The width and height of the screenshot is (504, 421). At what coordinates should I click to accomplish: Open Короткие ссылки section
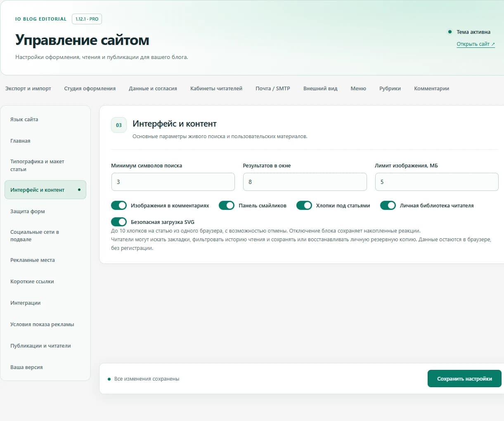point(45,282)
